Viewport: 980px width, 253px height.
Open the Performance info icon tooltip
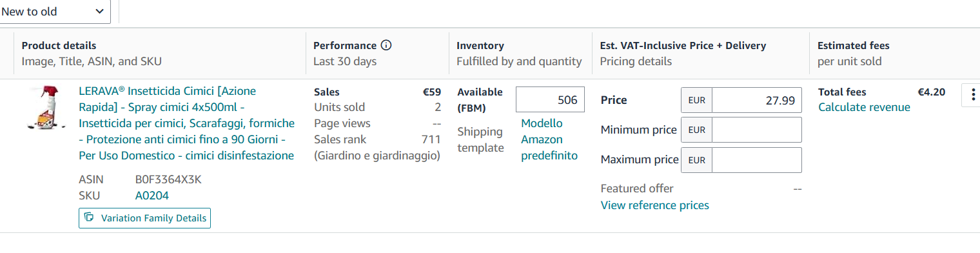click(x=386, y=46)
